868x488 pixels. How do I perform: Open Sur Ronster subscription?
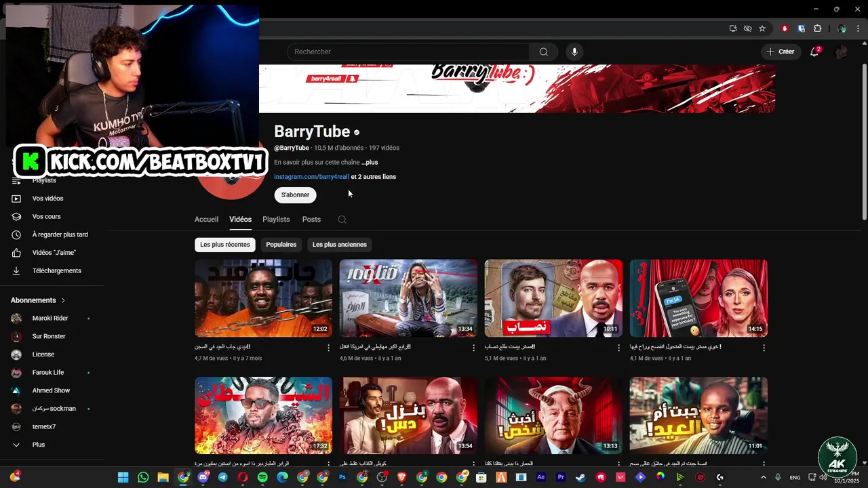49,336
